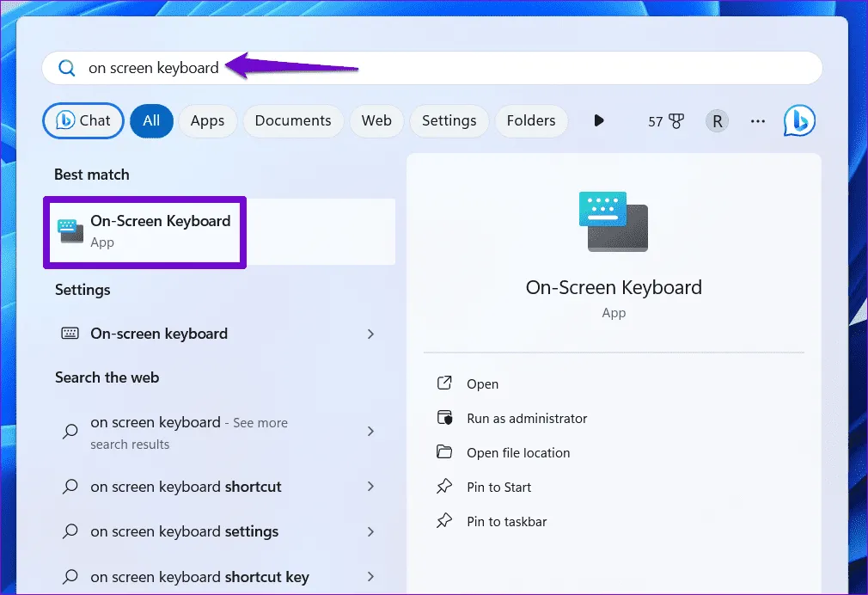Switch to the Documents filter tab

pyautogui.click(x=293, y=121)
